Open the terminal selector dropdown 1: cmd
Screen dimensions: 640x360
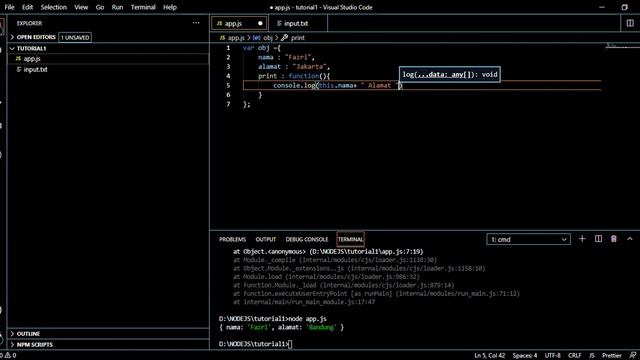(528, 239)
